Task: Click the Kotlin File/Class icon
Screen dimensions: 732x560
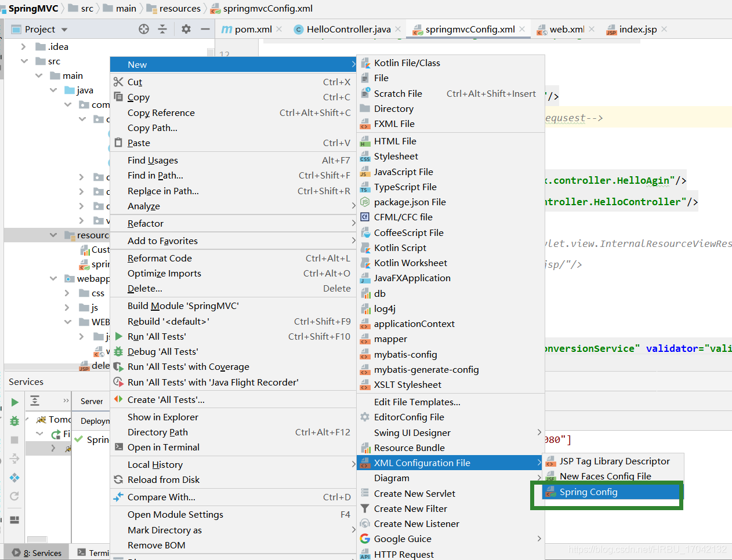Action: click(365, 63)
